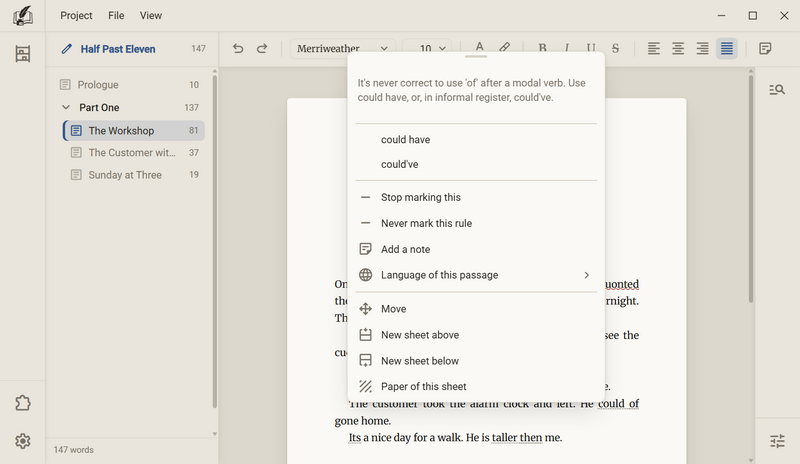
Task: Select the Prologue sheet
Action: point(133,84)
